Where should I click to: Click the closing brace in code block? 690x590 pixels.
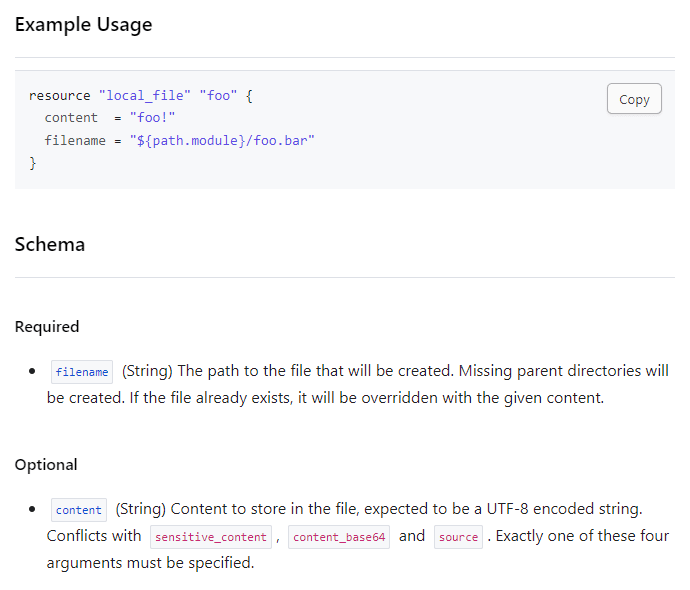click(x=33, y=163)
